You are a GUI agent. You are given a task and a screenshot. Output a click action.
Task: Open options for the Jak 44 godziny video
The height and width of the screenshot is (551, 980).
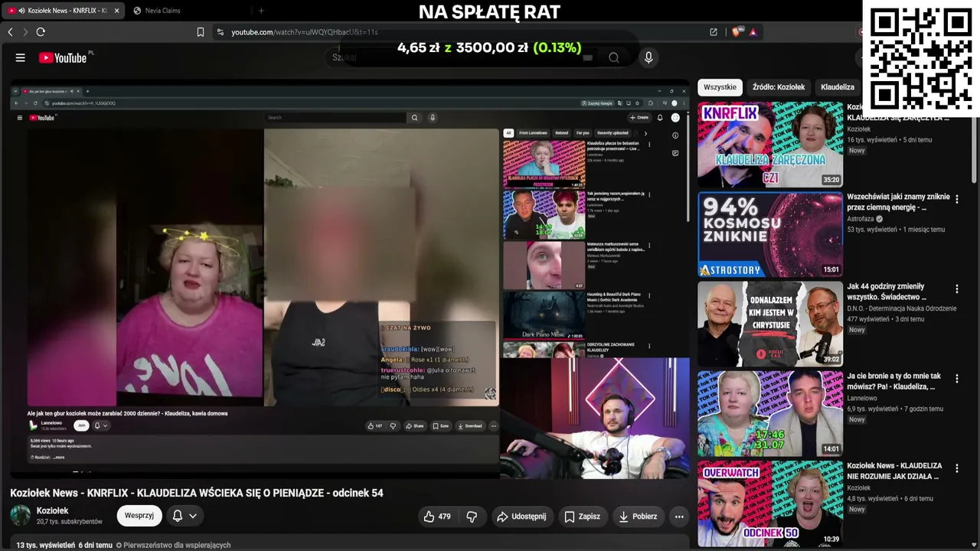956,289
